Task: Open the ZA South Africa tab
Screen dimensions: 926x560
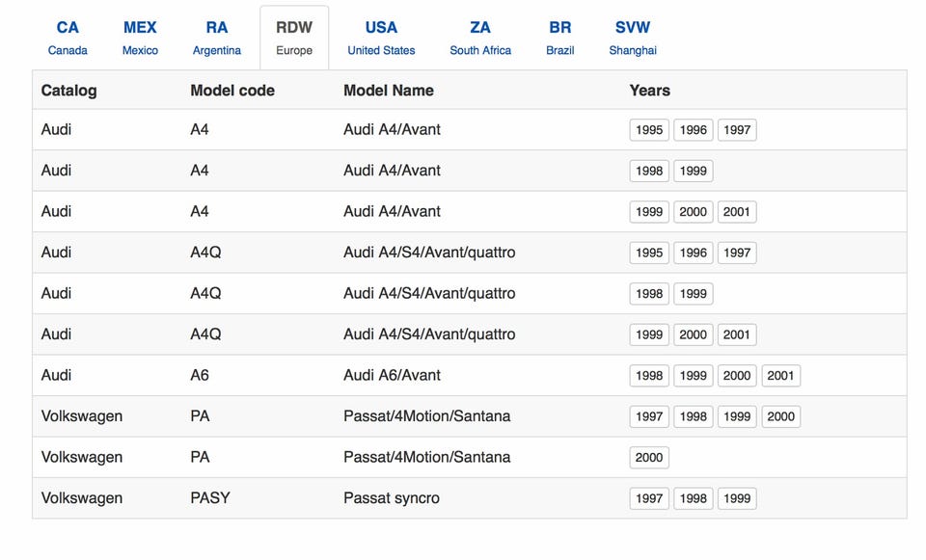Action: (480, 38)
